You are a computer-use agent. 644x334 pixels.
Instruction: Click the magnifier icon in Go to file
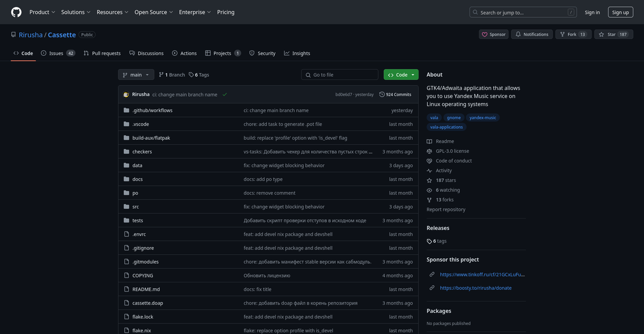click(x=308, y=75)
